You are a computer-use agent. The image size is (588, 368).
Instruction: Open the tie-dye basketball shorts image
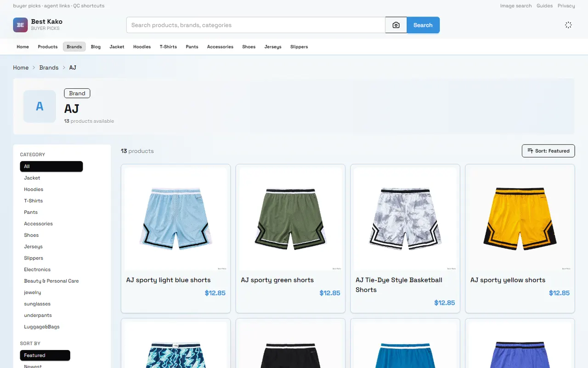pos(405,219)
